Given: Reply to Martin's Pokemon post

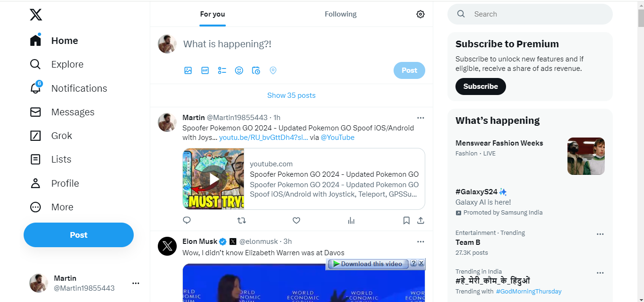Looking at the screenshot, I should coord(187,220).
